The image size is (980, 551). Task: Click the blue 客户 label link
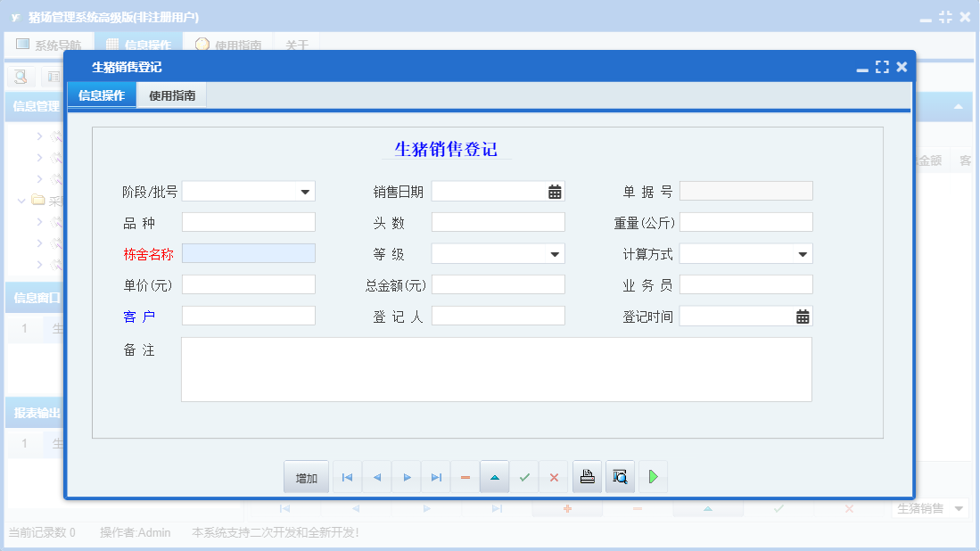139,317
